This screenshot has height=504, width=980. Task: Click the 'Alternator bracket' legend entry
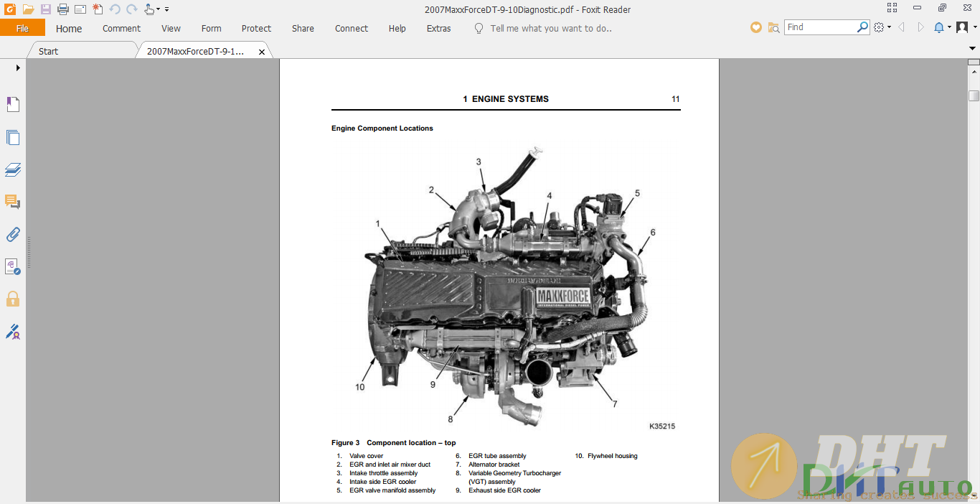coord(494,465)
